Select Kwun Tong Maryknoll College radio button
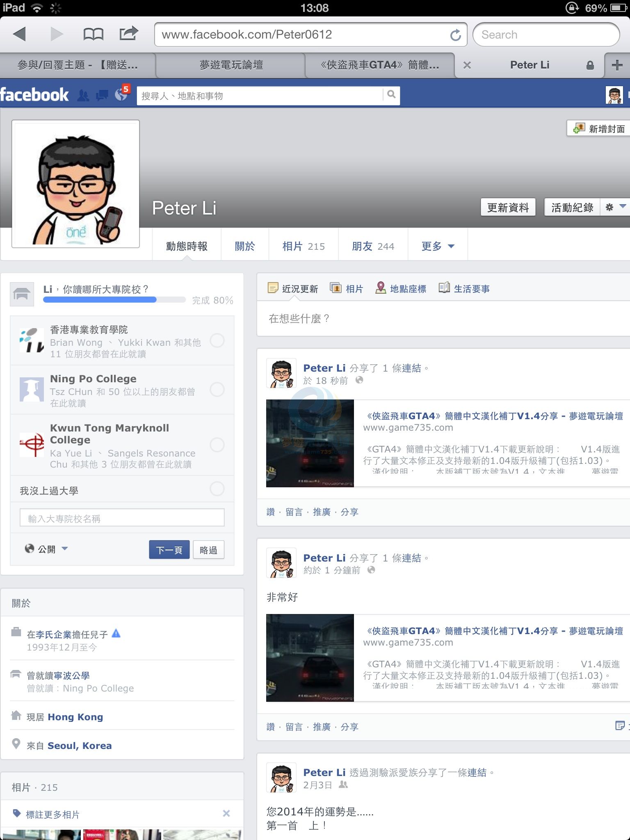The height and width of the screenshot is (840, 630). [217, 445]
